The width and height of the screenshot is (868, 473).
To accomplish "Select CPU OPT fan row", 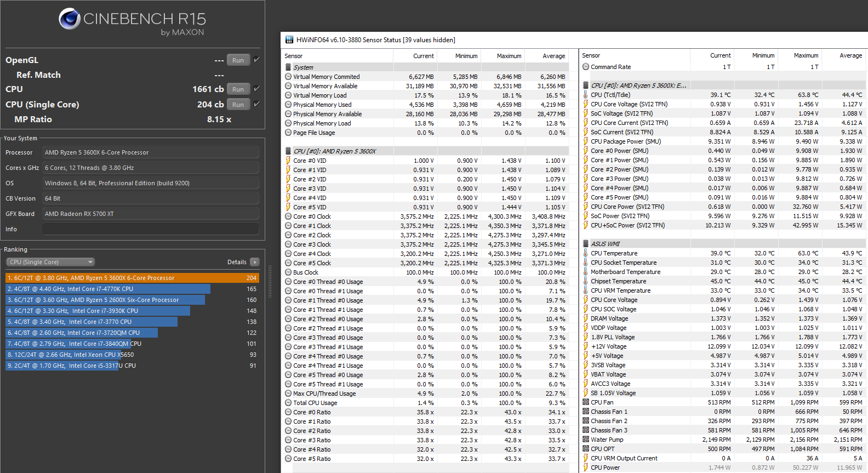I will [723, 449].
